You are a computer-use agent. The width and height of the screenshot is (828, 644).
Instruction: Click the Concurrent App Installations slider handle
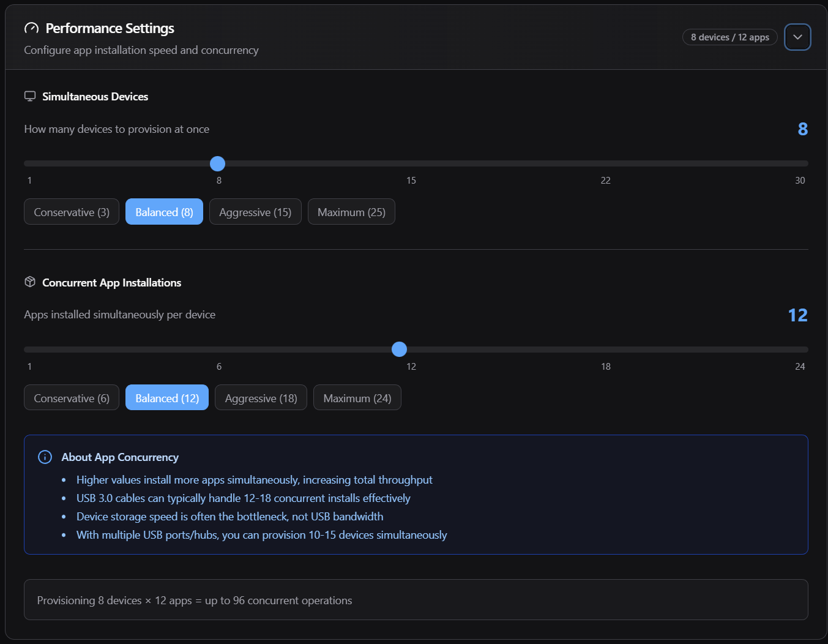tap(399, 349)
